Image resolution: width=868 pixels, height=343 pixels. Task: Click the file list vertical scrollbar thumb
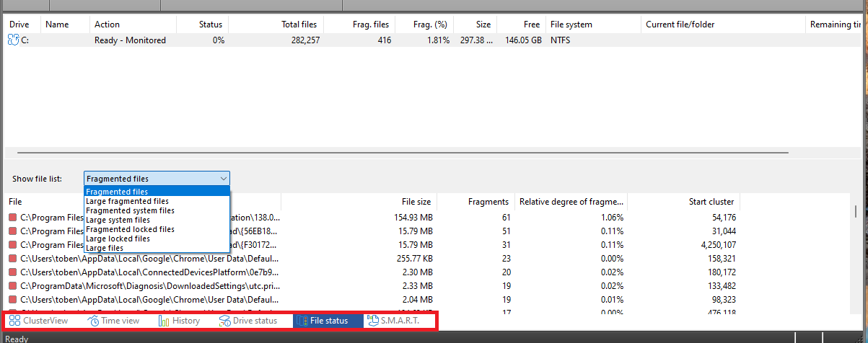(856, 211)
